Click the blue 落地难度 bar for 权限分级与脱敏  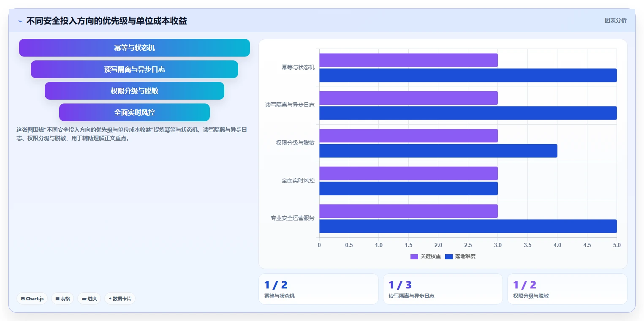(438, 151)
